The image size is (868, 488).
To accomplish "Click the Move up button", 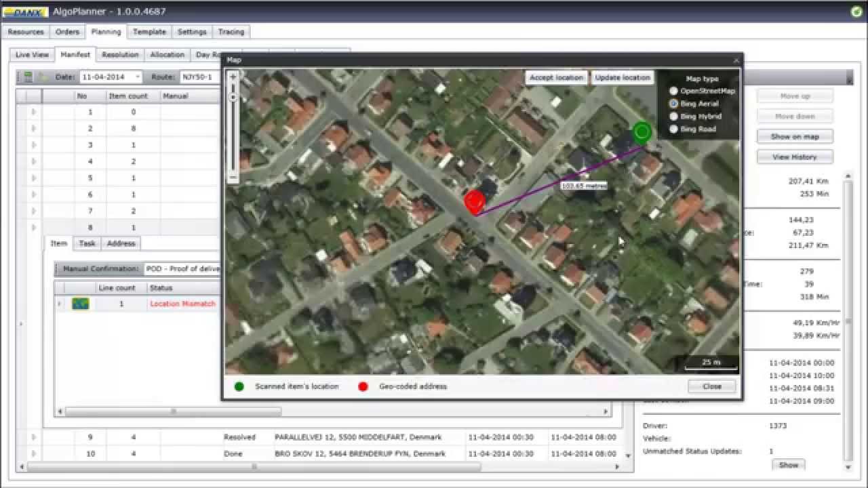I will (795, 96).
